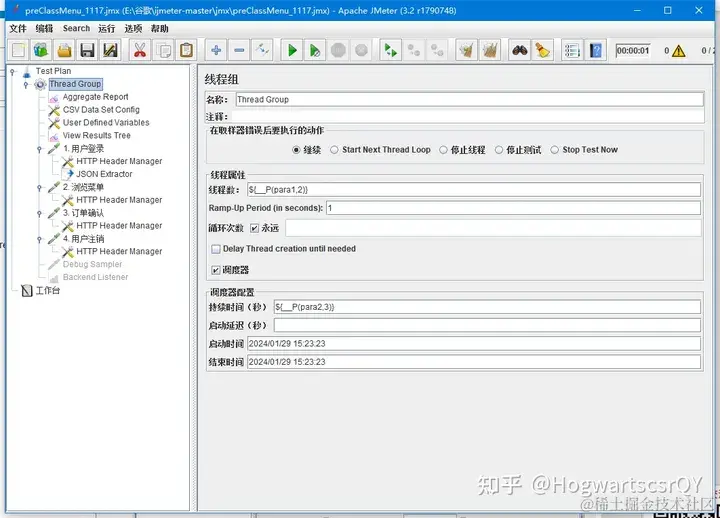Open the Function Helper dialog icon

572,50
